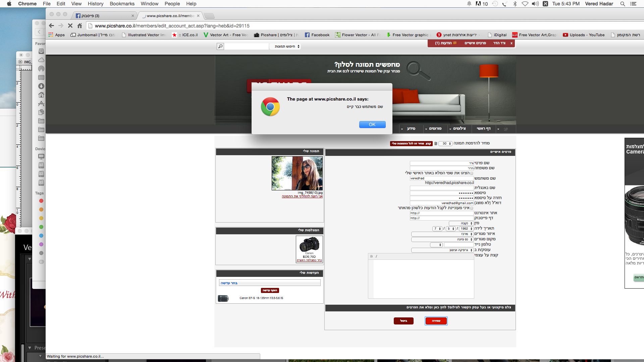644x362 pixels.
Task: Open the birth year 1962 dropdown
Action: [466, 229]
